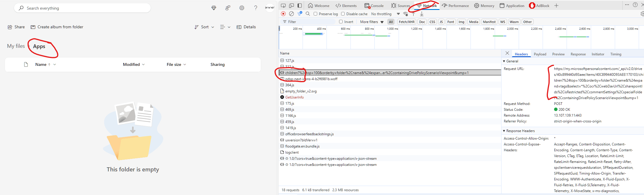The width and height of the screenshot is (644, 195).
Task: Click the premium diamond icon
Action: (x=214, y=8)
